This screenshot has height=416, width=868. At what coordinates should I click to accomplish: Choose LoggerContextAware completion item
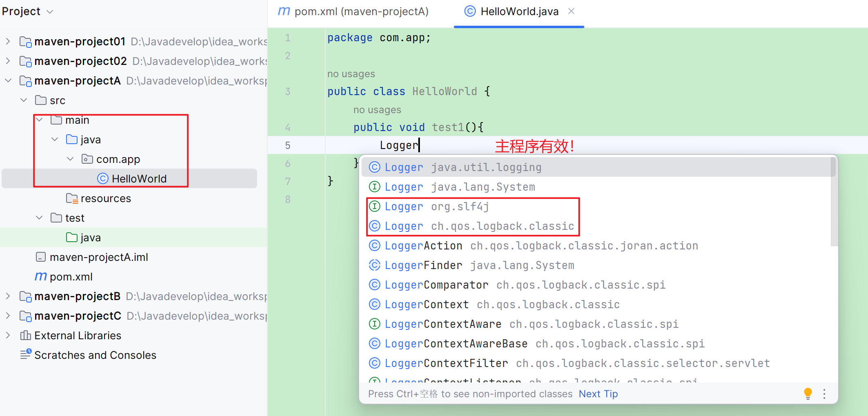click(596, 324)
